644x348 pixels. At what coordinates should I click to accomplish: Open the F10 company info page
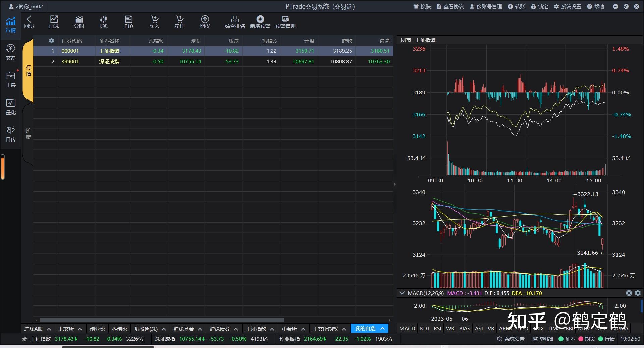[129, 22]
